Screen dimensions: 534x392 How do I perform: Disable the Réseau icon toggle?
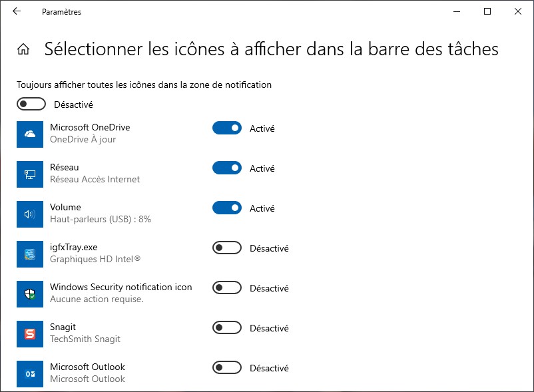click(226, 168)
